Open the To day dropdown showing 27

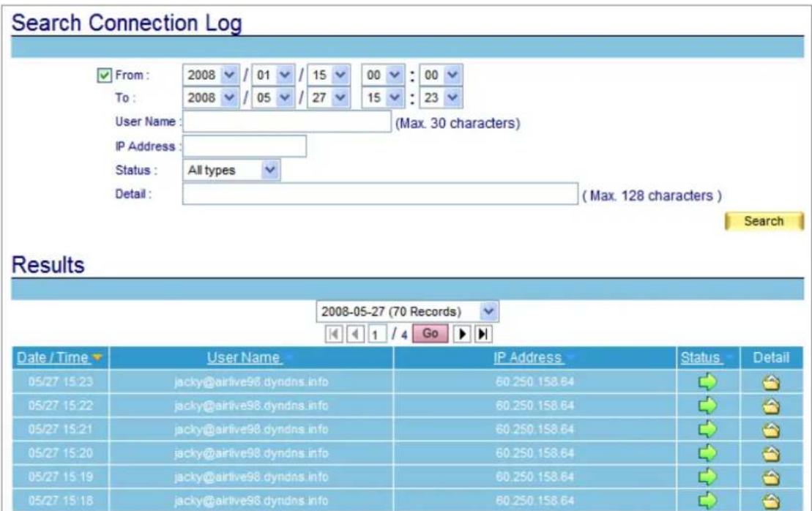[329, 98]
